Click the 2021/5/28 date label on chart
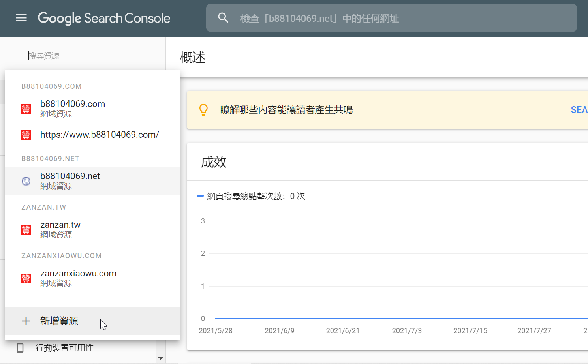This screenshot has width=588, height=364. click(x=216, y=331)
